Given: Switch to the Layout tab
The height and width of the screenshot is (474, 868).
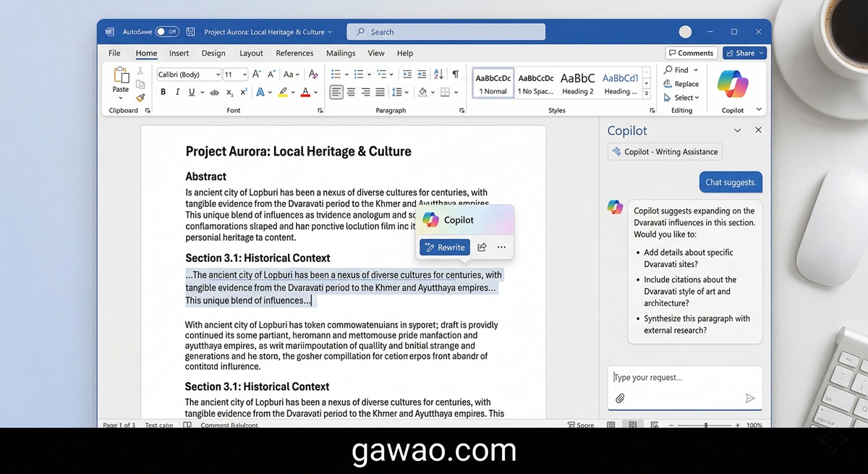Looking at the screenshot, I should 251,53.
